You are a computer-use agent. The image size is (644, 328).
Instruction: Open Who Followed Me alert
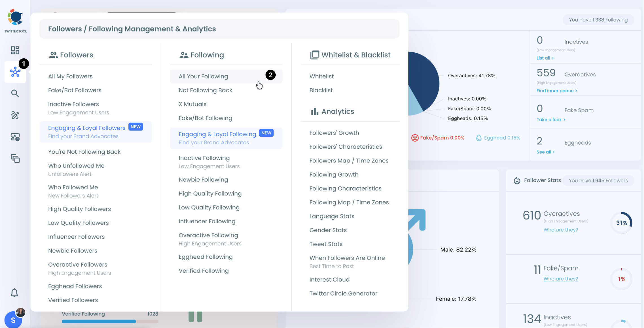[73, 191]
